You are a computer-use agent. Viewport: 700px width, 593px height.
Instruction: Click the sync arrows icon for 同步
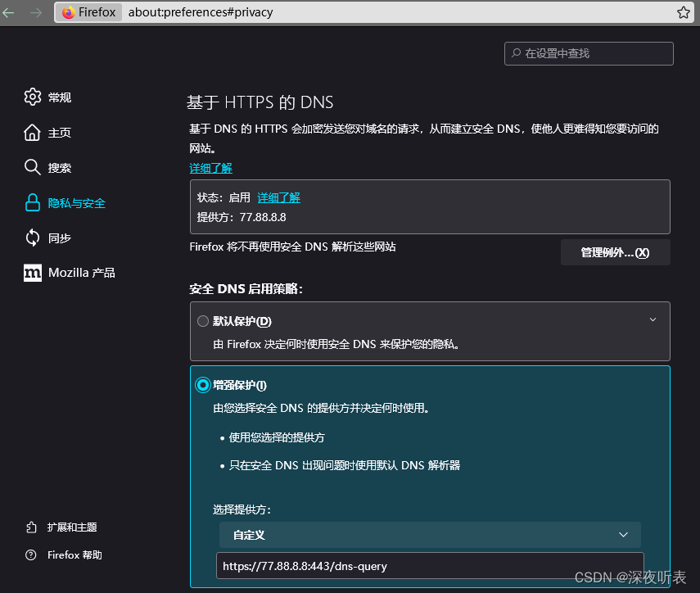33,238
